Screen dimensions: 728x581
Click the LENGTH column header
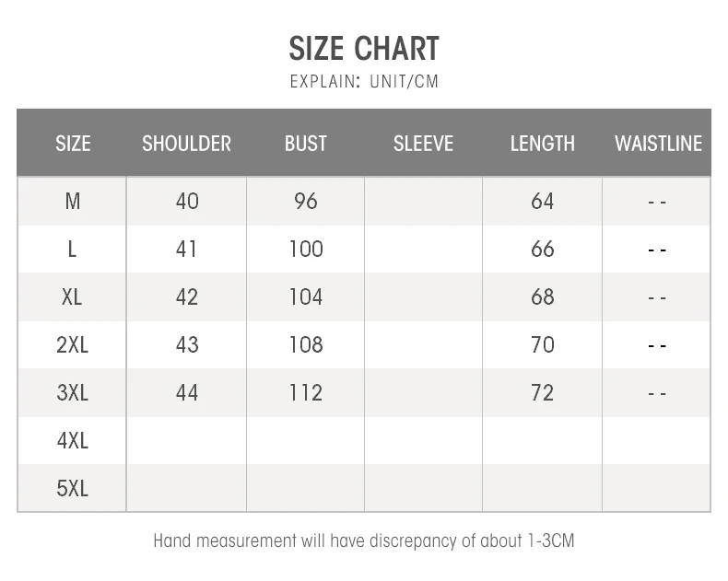[x=542, y=144]
